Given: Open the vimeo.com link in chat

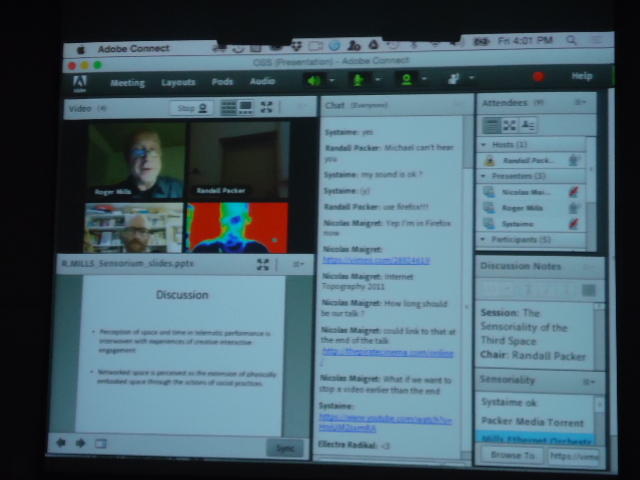Looking at the screenshot, I should pyautogui.click(x=376, y=260).
